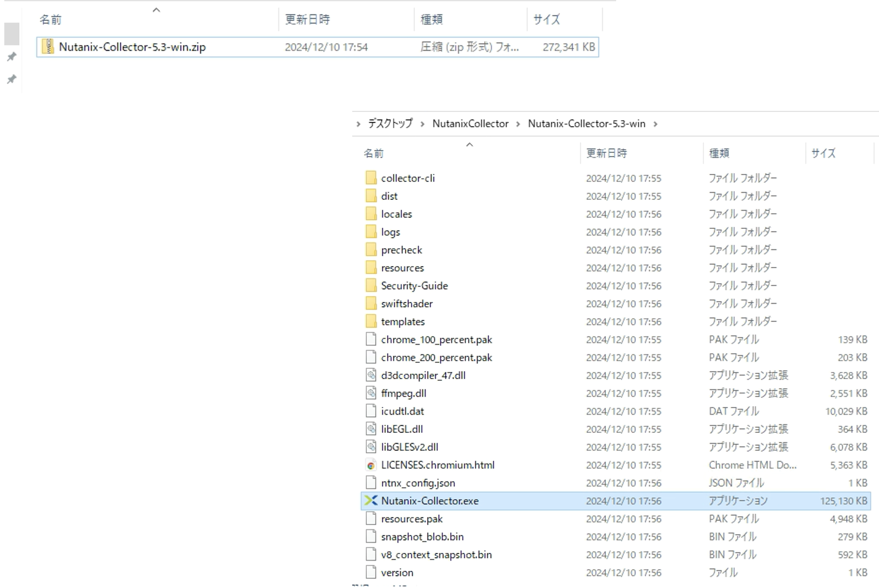This screenshot has width=879, height=588.
Task: Click the ntnx_config.json file icon
Action: (x=371, y=483)
